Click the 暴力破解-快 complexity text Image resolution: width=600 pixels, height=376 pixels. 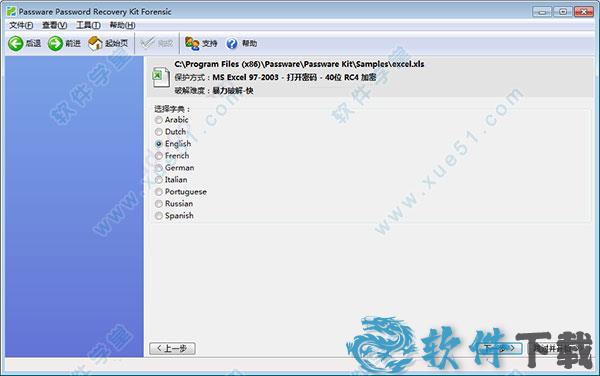tap(233, 91)
